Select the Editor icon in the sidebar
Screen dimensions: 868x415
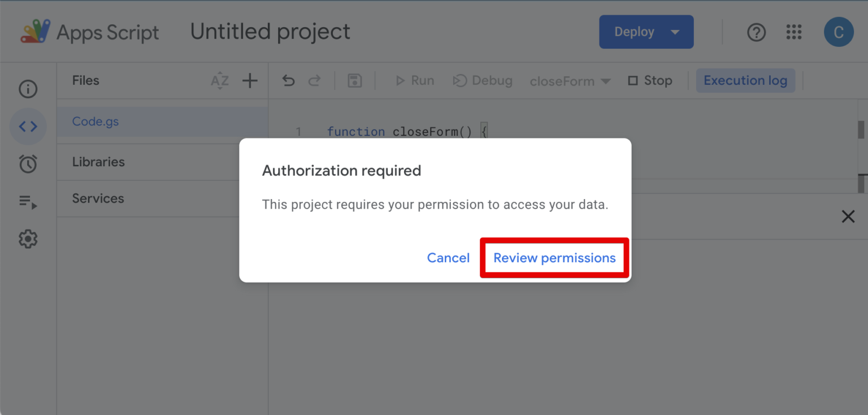[x=28, y=126]
